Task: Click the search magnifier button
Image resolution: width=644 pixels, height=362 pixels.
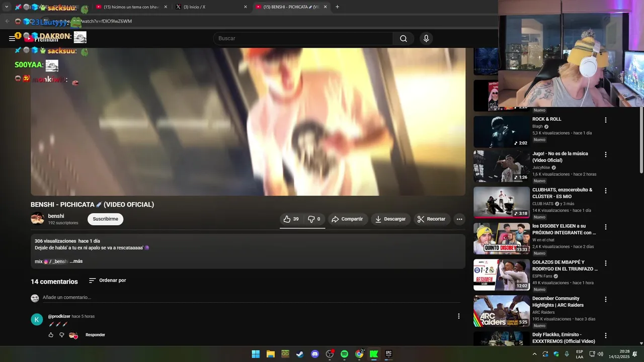Action: coord(404,39)
